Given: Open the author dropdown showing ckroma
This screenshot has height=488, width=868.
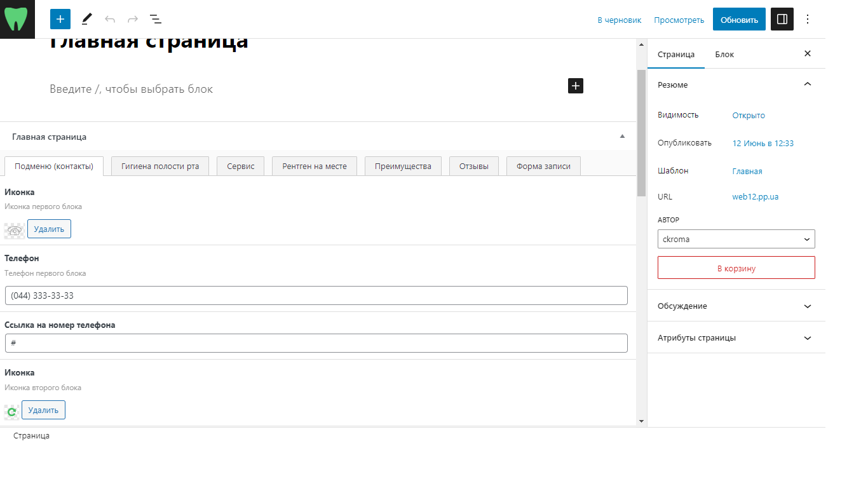Looking at the screenshot, I should click(x=736, y=239).
